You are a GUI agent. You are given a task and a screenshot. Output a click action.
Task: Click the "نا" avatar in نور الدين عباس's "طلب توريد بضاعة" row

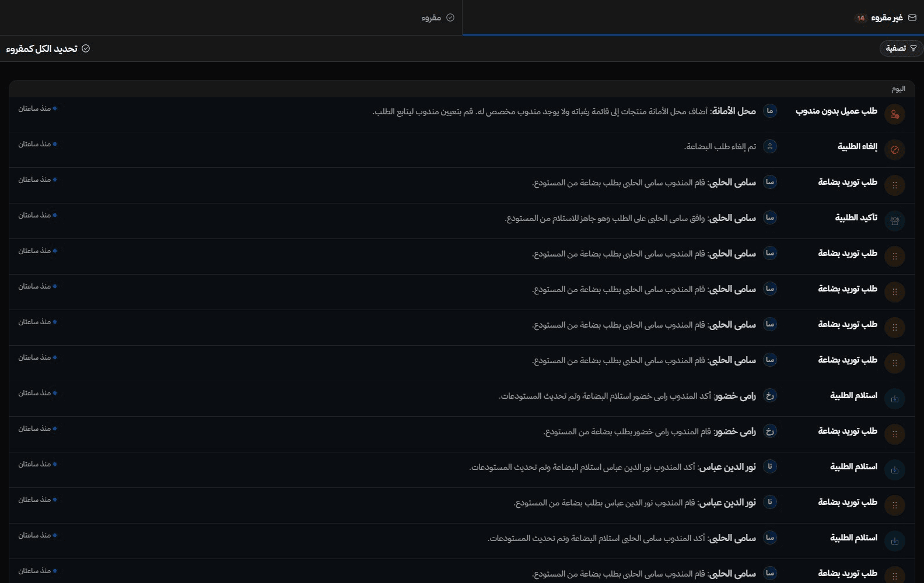(x=770, y=502)
